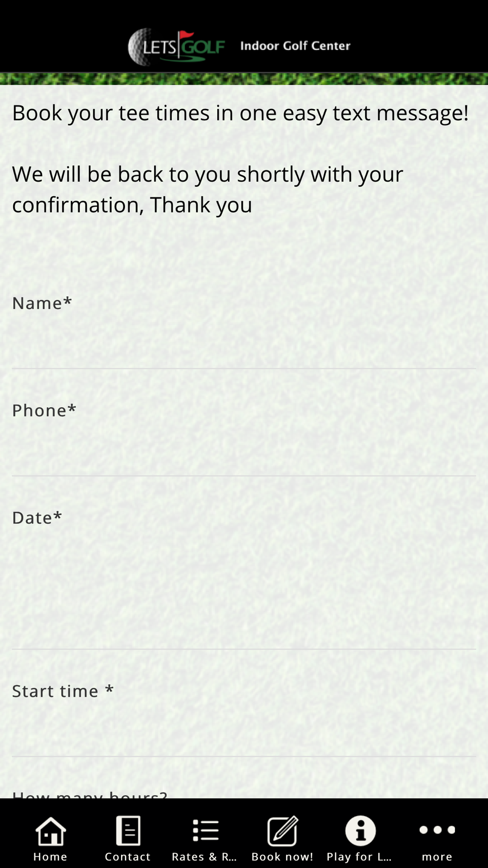Open the more three-dots menu
488x868 pixels.
[x=437, y=830]
